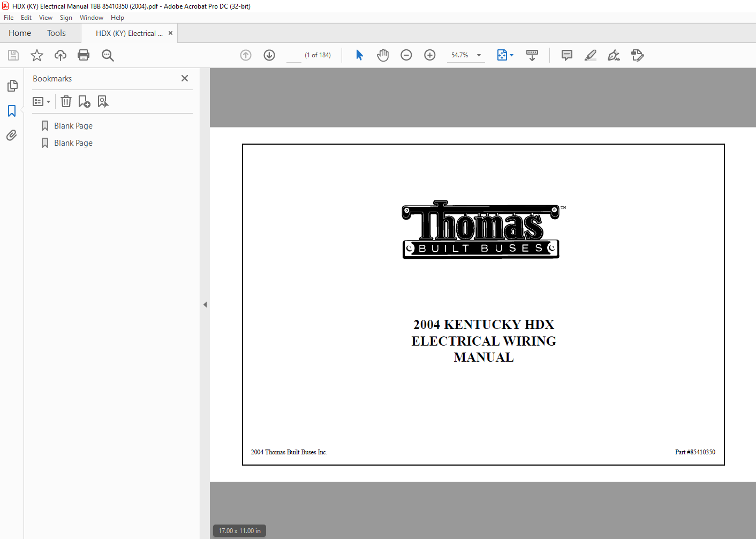The image size is (756, 539).
Task: Click the 17.00 x 11.00 in page size label
Action: tap(239, 531)
